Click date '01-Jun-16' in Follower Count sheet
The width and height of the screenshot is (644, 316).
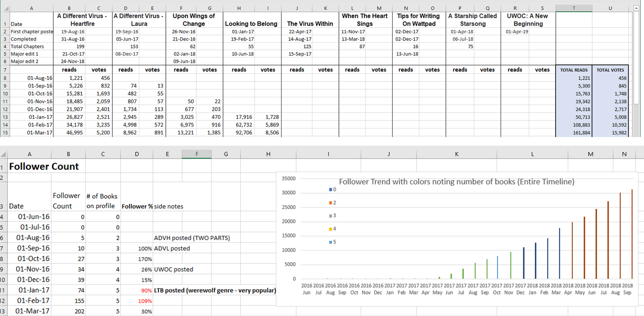pos(29,217)
